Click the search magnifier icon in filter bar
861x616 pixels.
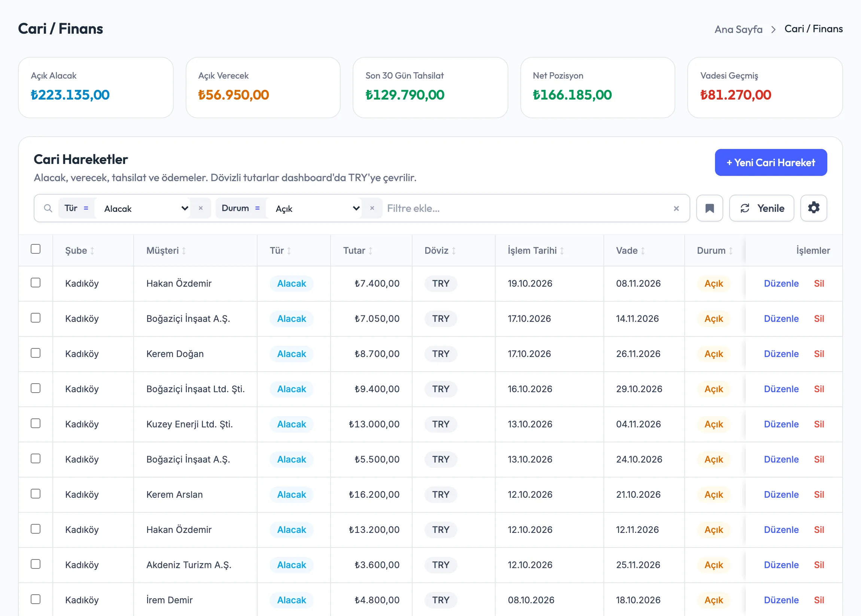(48, 208)
